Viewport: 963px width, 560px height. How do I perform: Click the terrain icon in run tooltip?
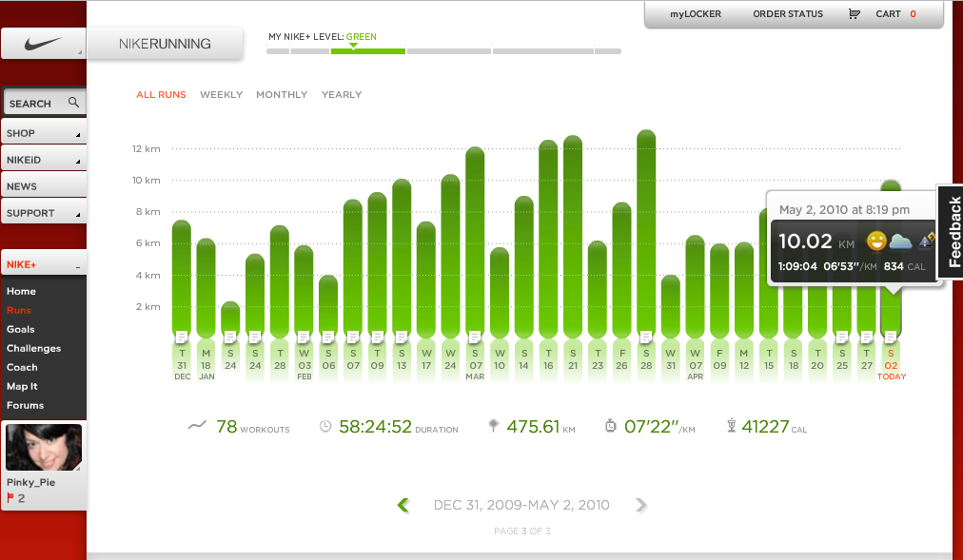point(926,241)
